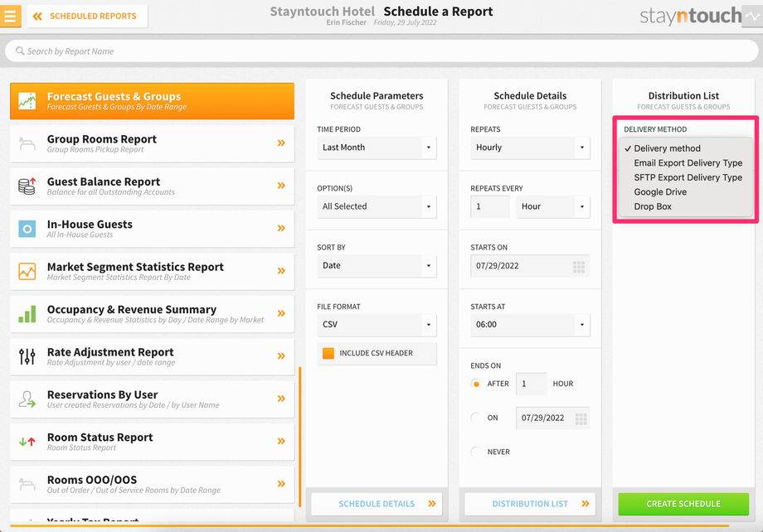The image size is (763, 532).
Task: Click the horizontal orange scrollbar at bottom
Action: pyautogui.click(x=370, y=525)
